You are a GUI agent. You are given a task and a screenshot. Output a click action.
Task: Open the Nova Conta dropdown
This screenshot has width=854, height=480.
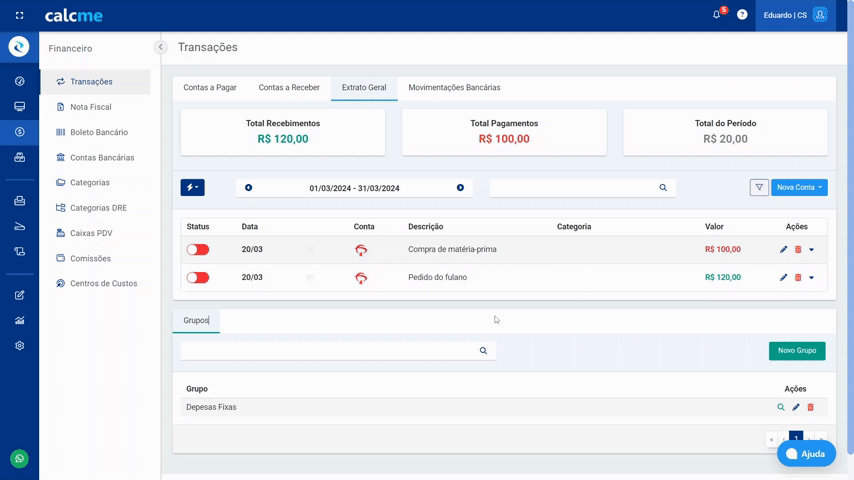point(799,187)
